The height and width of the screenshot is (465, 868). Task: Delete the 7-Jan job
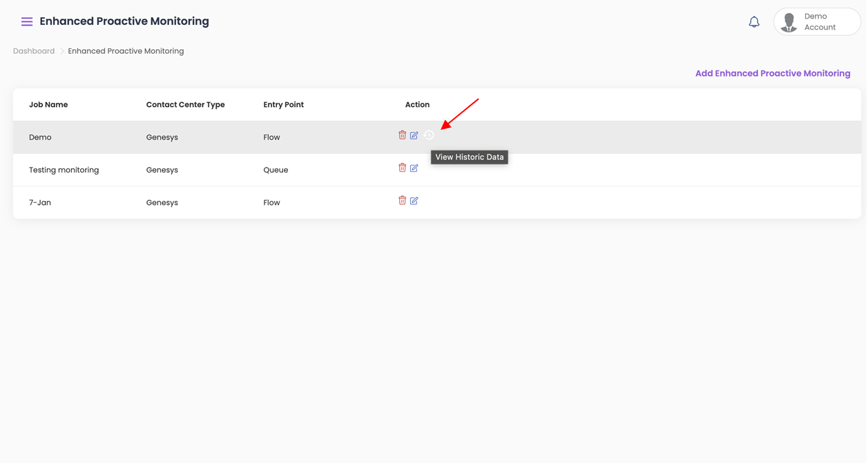point(402,201)
